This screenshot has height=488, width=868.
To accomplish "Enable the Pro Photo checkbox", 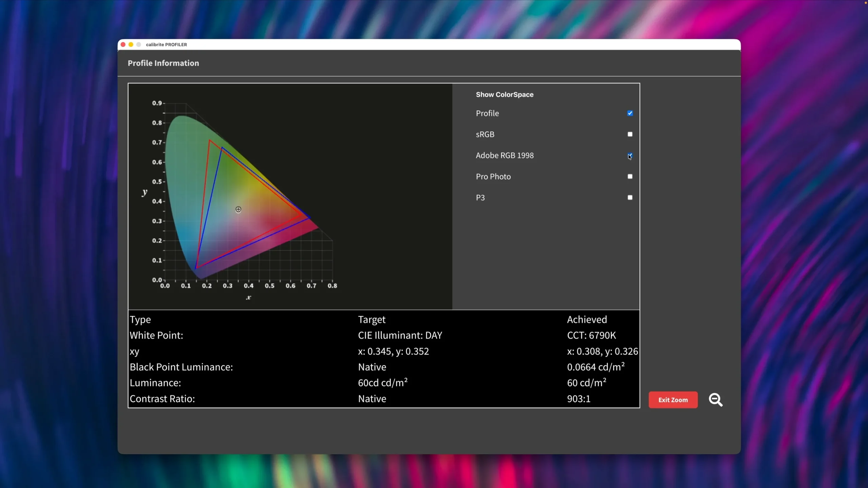I will click(x=630, y=177).
